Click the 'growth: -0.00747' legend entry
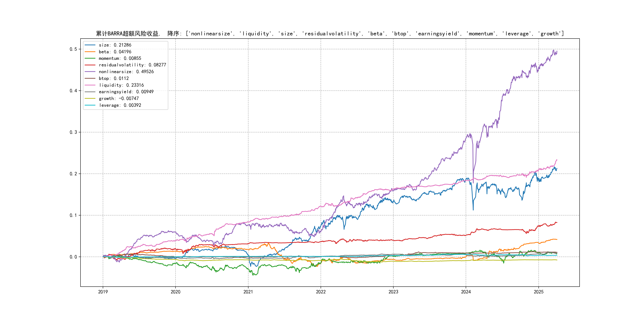Viewport: 644px width, 322px height. [x=118, y=99]
